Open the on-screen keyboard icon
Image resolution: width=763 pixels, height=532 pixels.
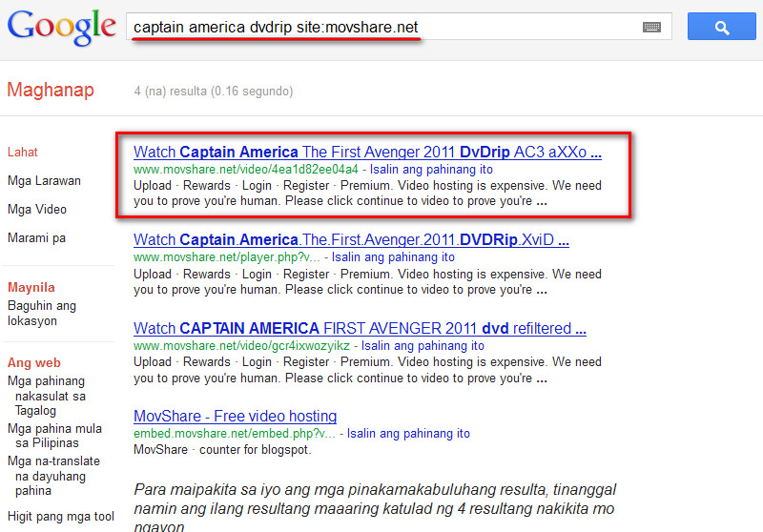(x=651, y=28)
